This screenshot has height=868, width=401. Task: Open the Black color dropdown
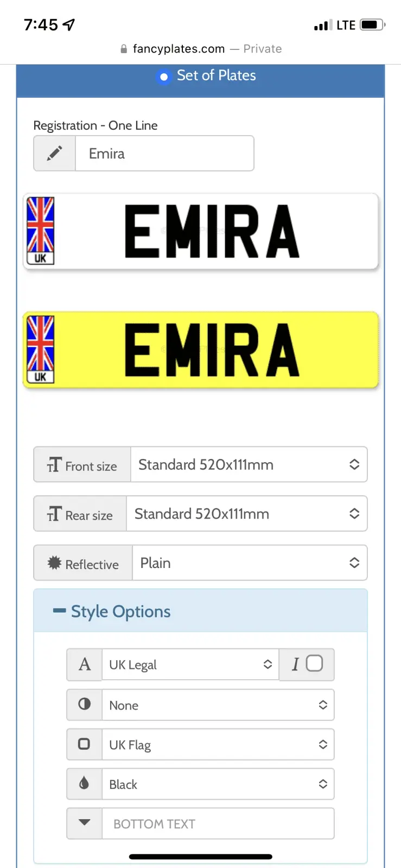click(x=218, y=784)
